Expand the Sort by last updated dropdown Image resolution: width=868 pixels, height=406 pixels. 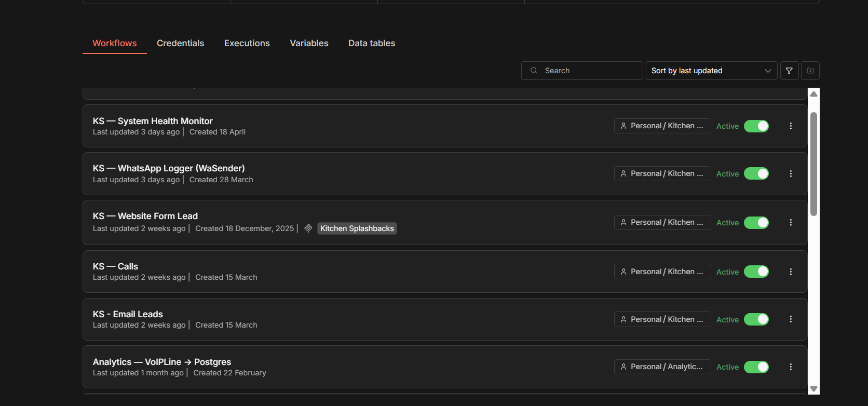click(711, 71)
